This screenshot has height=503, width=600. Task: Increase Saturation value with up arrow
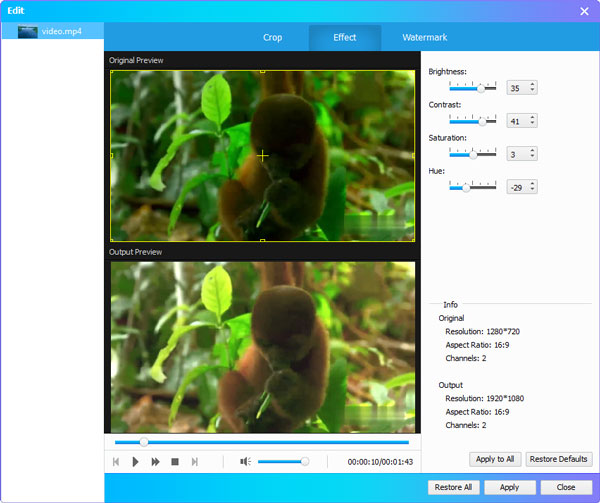click(532, 150)
